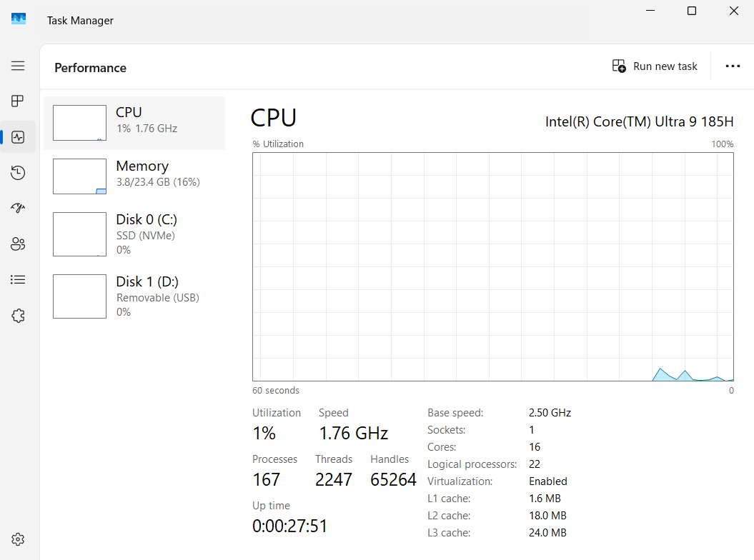754x560 pixels.
Task: Select the Performance page icon
Action: coord(18,137)
